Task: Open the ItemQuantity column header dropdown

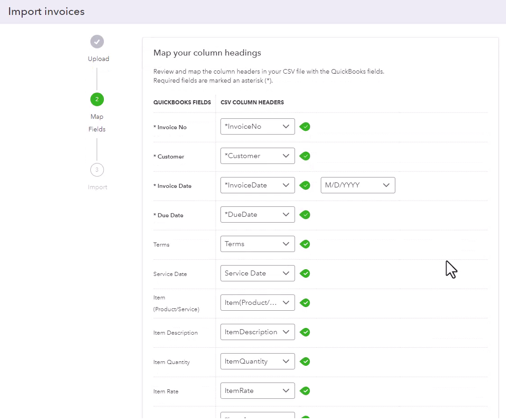Action: point(258,361)
